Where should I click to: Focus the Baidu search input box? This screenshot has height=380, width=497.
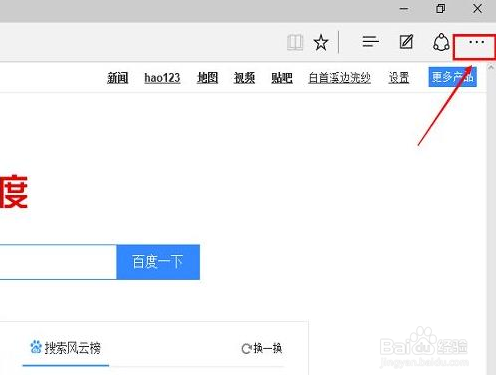click(x=58, y=262)
